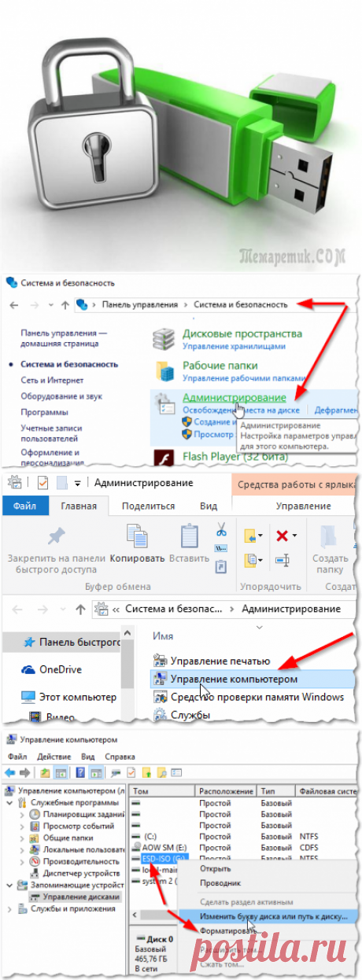Viewport: 362px width, 980px height.
Task: Click pin icon Закрепить на панели быстрого доступа
Action: pos(57,536)
